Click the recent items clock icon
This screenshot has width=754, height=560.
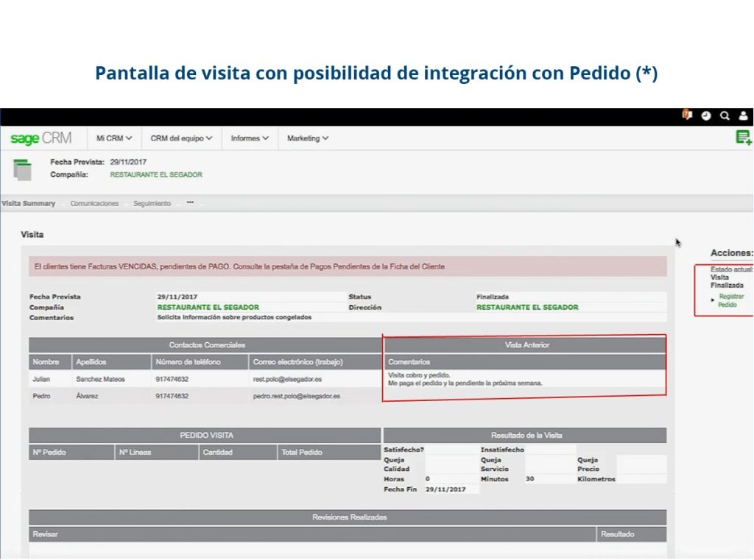click(707, 116)
